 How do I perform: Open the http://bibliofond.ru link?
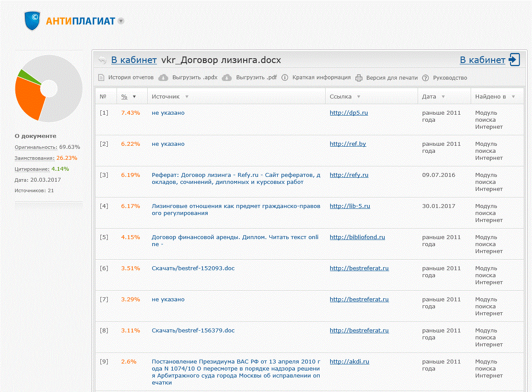click(357, 237)
